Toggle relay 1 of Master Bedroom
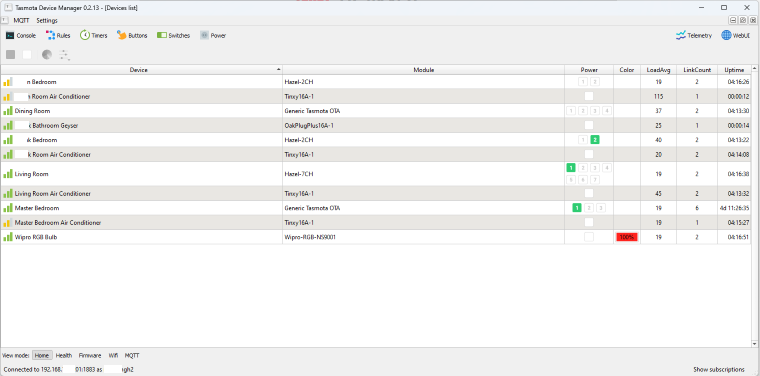Image resolution: width=760 pixels, height=376 pixels. point(577,208)
